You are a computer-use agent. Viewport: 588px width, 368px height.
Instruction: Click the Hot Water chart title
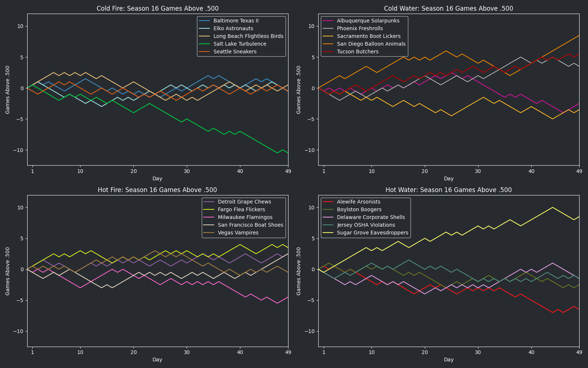pyautogui.click(x=448, y=190)
